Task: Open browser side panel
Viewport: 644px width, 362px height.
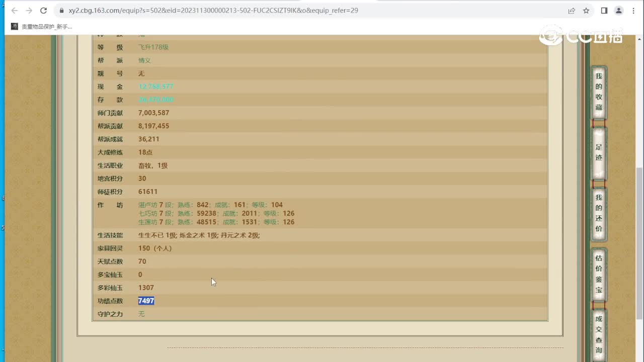Action: [x=604, y=11]
